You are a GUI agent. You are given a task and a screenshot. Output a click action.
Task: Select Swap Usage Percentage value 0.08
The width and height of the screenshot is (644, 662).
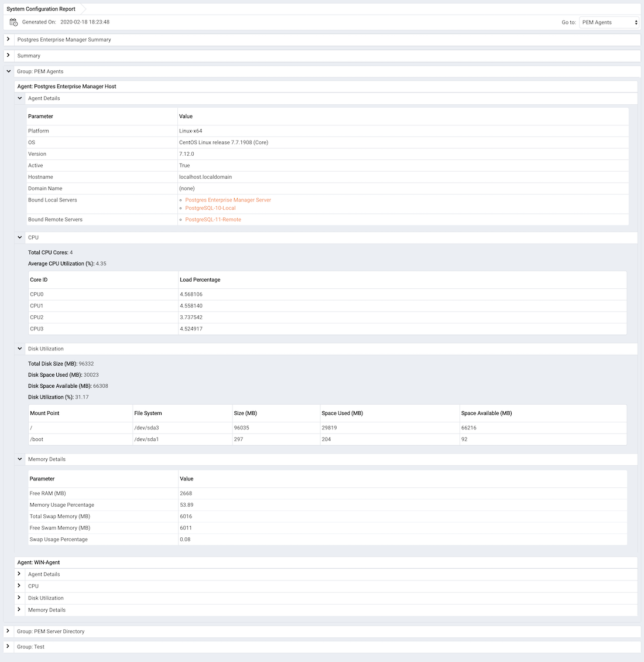tap(185, 540)
